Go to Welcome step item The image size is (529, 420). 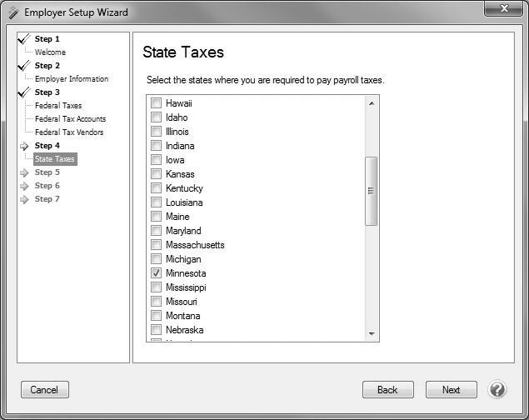pyautogui.click(x=50, y=52)
